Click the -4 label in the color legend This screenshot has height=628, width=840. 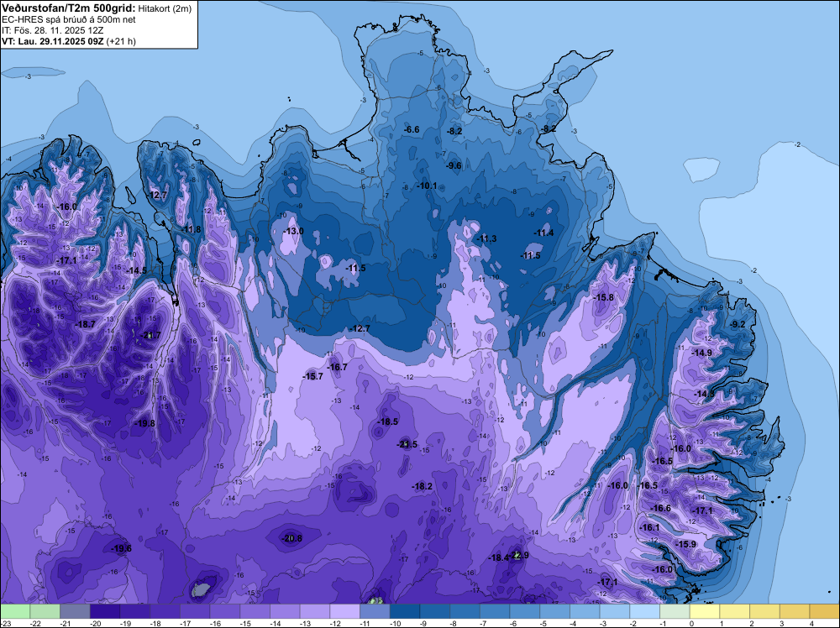coord(575,623)
